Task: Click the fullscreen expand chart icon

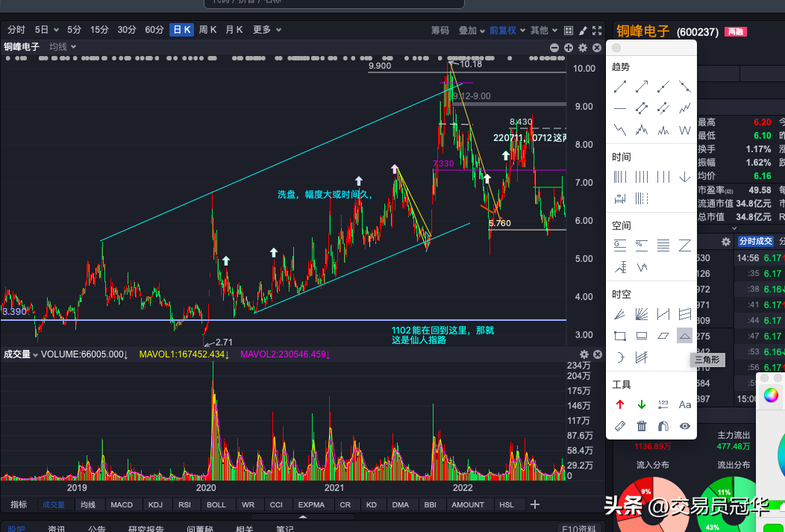Action: (x=597, y=31)
